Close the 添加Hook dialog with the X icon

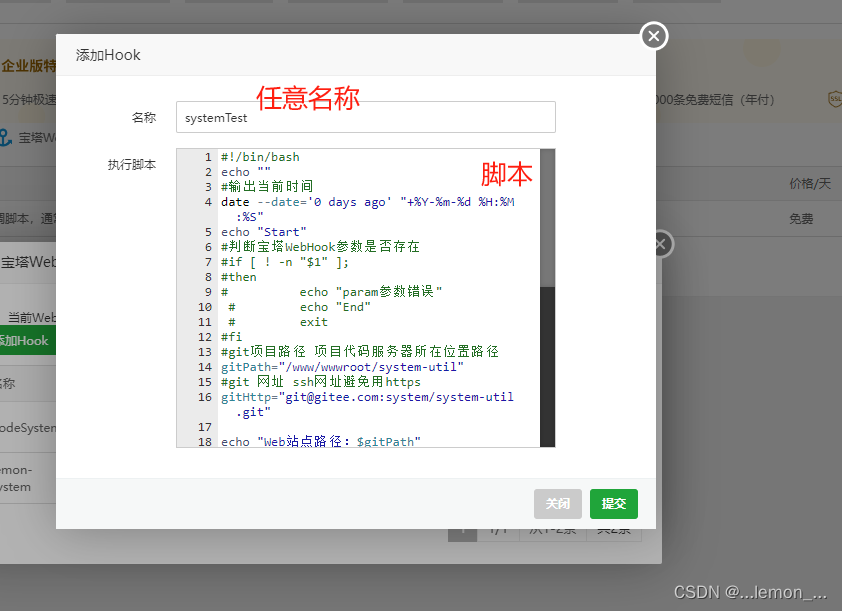pos(654,36)
